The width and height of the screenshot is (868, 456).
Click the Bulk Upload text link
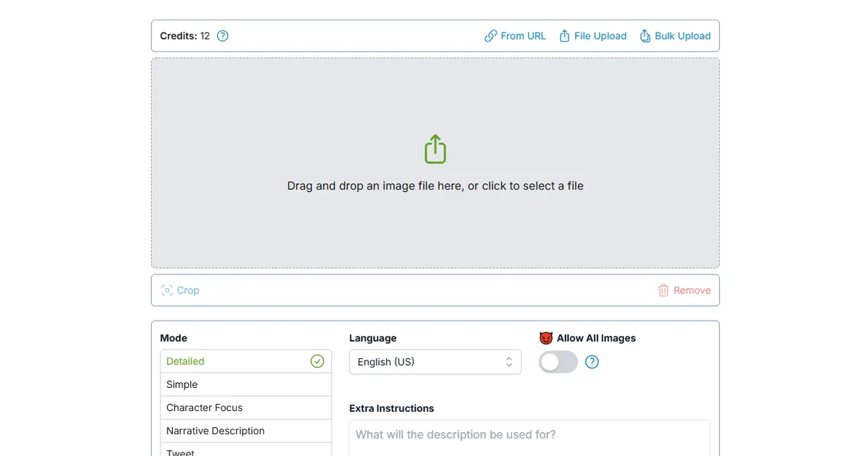(x=682, y=35)
